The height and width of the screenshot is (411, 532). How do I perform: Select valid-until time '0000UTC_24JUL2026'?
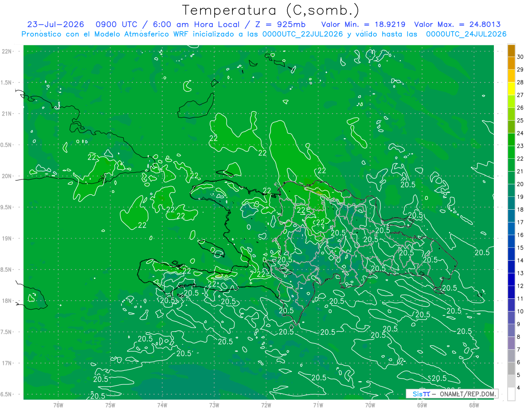(x=466, y=34)
